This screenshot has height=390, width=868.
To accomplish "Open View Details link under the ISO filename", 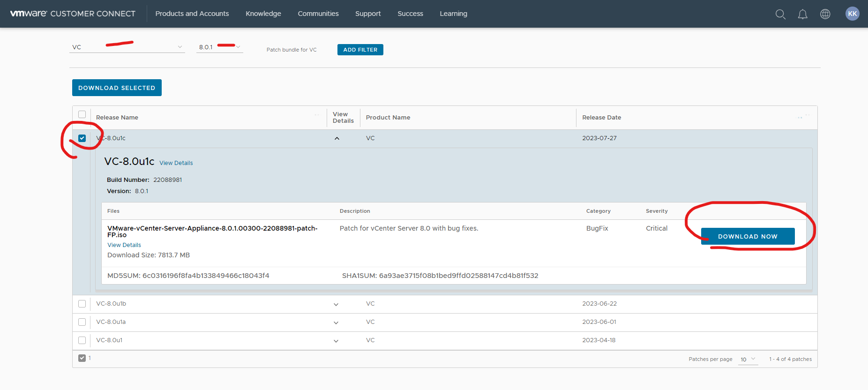I will pyautogui.click(x=124, y=245).
